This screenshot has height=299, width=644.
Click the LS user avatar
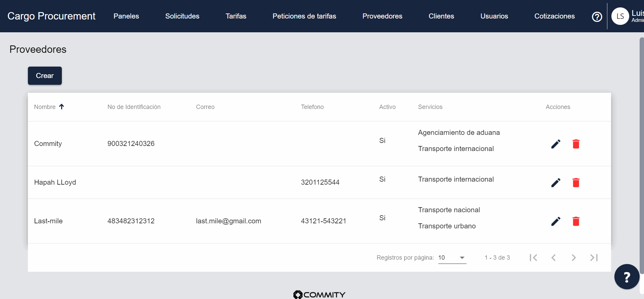[620, 16]
